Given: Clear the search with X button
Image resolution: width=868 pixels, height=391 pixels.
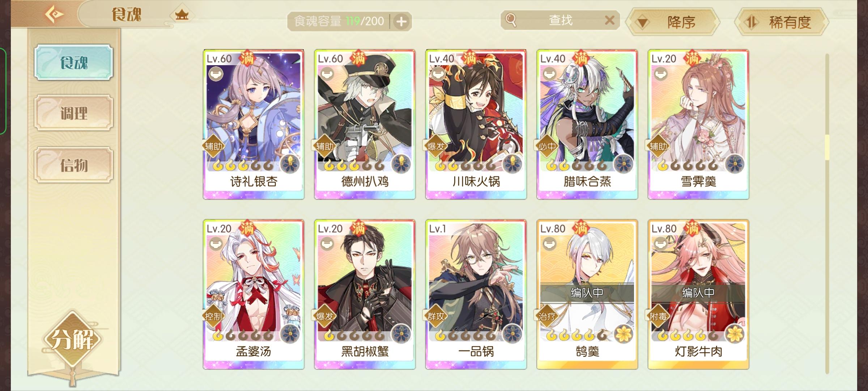Looking at the screenshot, I should (x=609, y=20).
